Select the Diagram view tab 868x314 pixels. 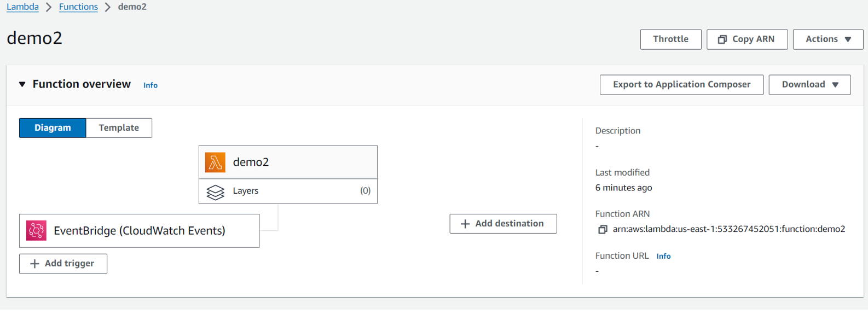[53, 128]
